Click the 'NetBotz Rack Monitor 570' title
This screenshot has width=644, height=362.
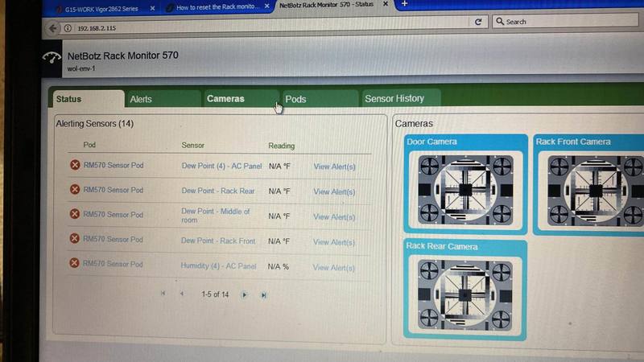click(x=123, y=56)
